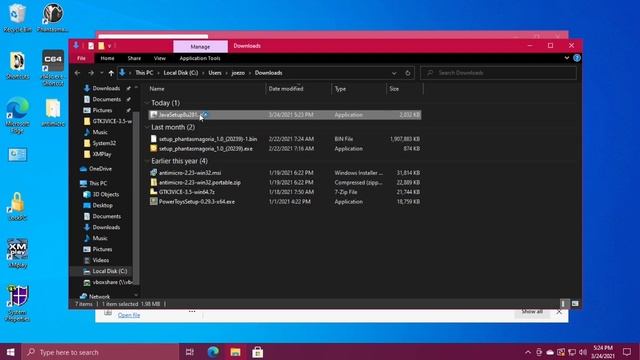
Task: Click Users in the address breadcrumb
Action: 215,73
